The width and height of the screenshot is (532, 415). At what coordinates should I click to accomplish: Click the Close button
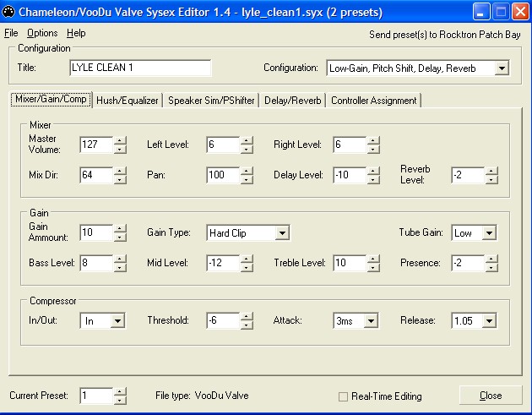[491, 396]
